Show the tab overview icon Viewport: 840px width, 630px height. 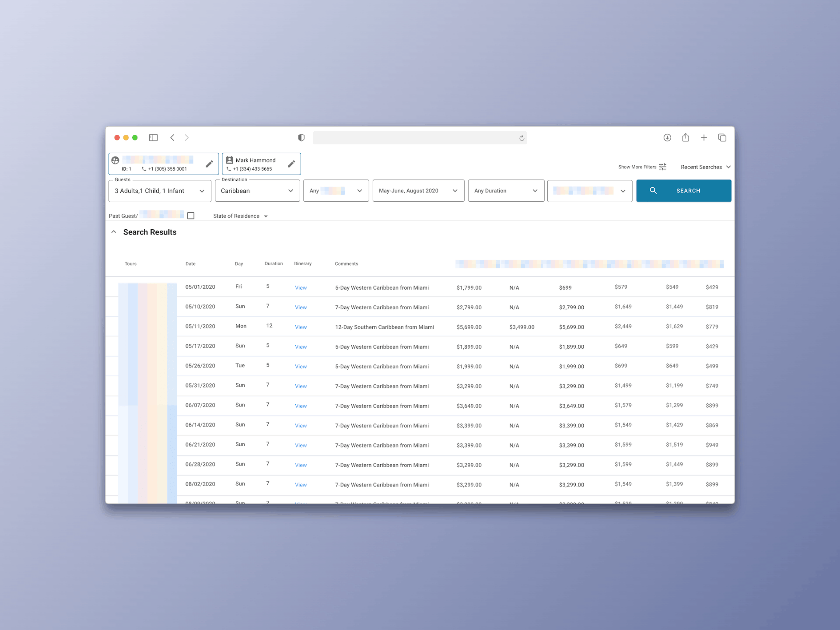[x=722, y=137]
